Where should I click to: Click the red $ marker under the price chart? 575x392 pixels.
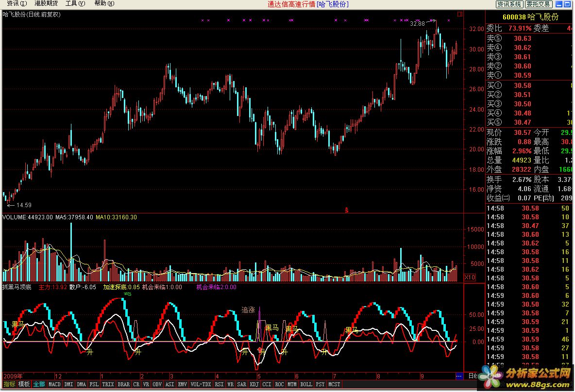click(346, 210)
